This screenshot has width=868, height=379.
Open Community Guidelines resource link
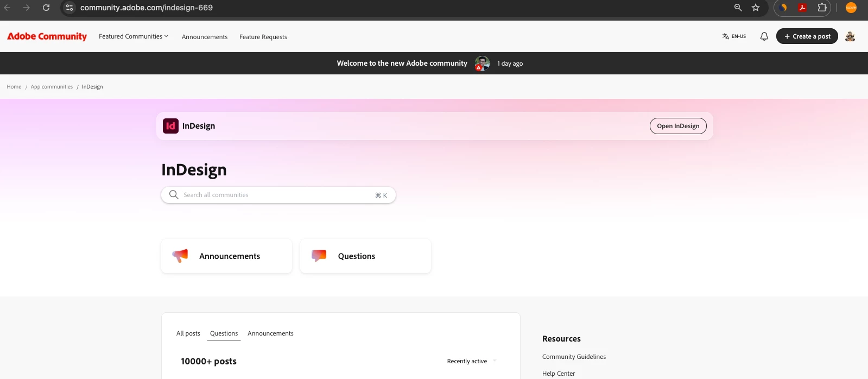pyautogui.click(x=574, y=357)
